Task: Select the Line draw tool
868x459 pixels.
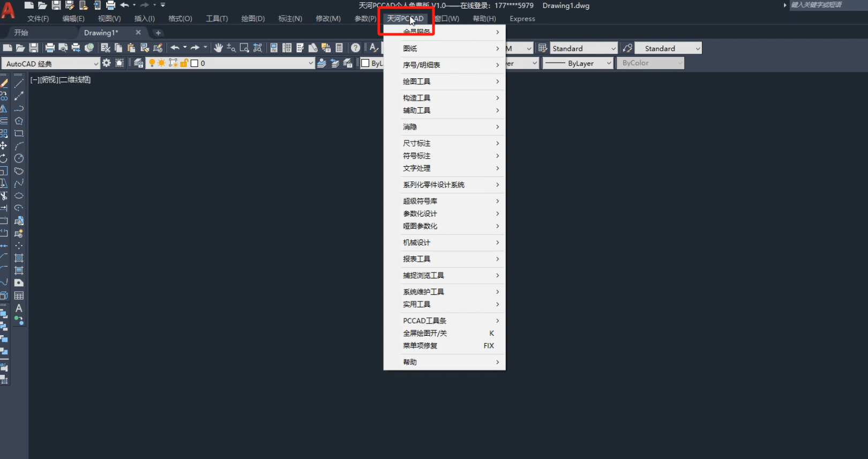Action: pyautogui.click(x=19, y=84)
